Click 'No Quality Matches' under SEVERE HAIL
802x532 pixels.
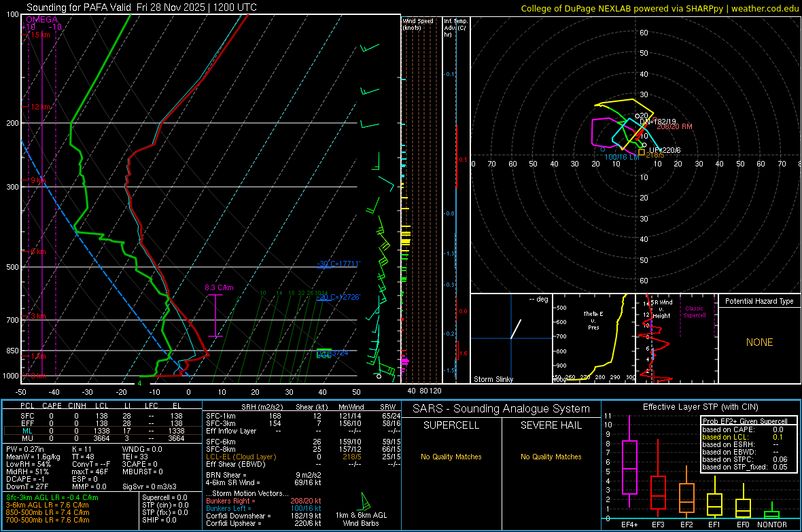(551, 457)
